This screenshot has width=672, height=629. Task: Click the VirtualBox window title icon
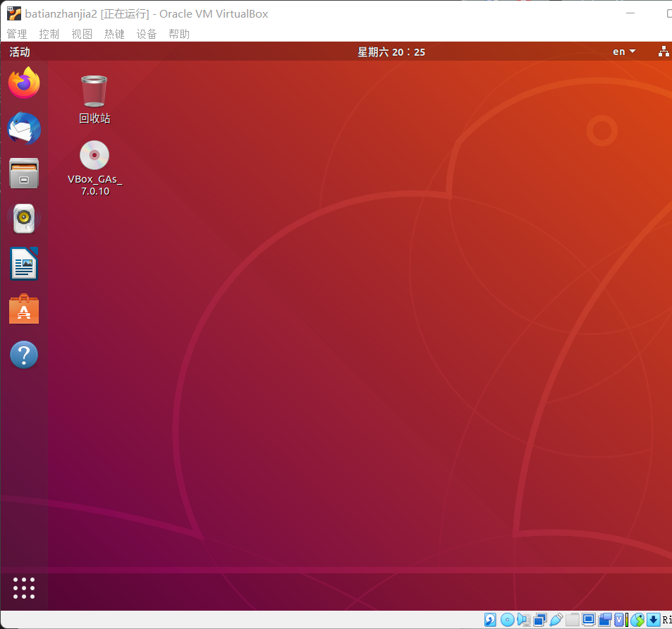tap(13, 13)
